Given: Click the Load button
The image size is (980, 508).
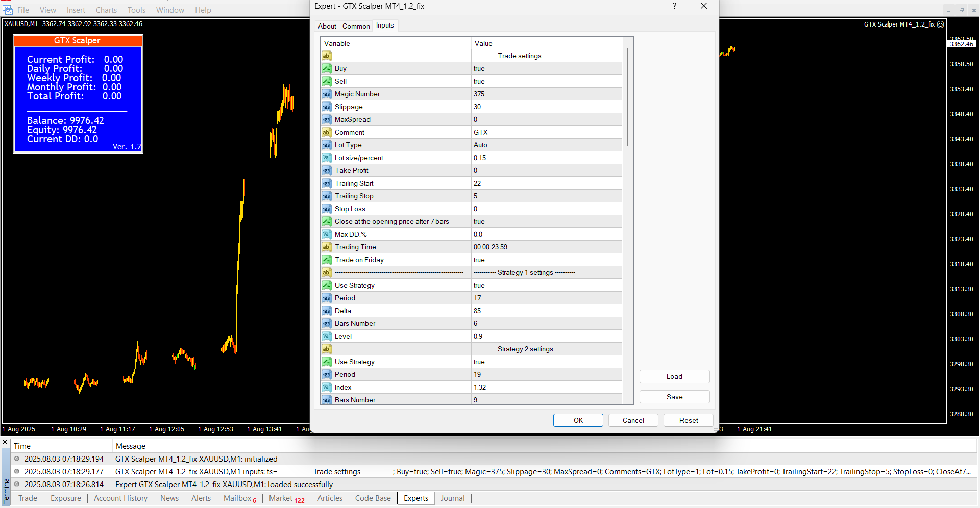Looking at the screenshot, I should (674, 376).
